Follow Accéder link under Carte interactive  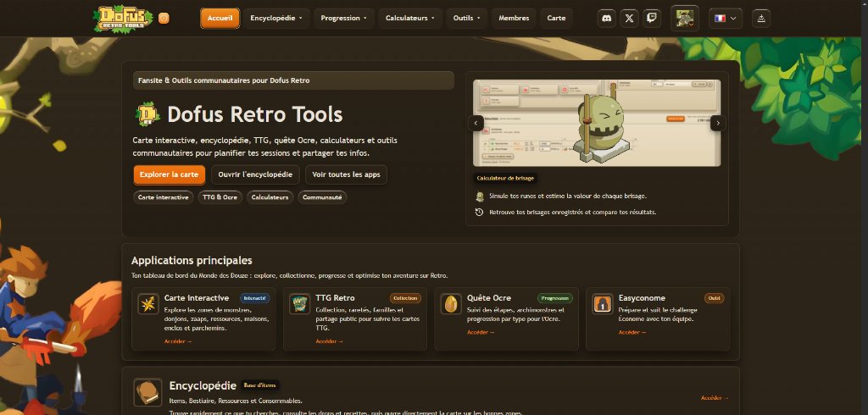[x=178, y=341]
